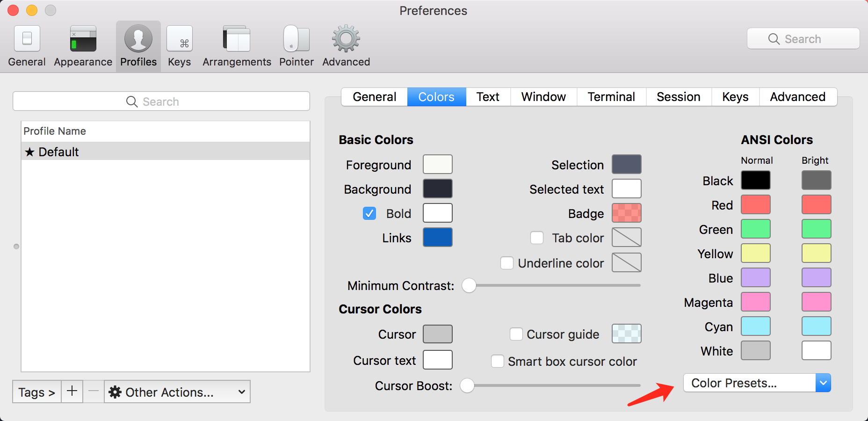This screenshot has height=421, width=868.
Task: Click the minus icon to remove profile
Action: pyautogui.click(x=94, y=392)
